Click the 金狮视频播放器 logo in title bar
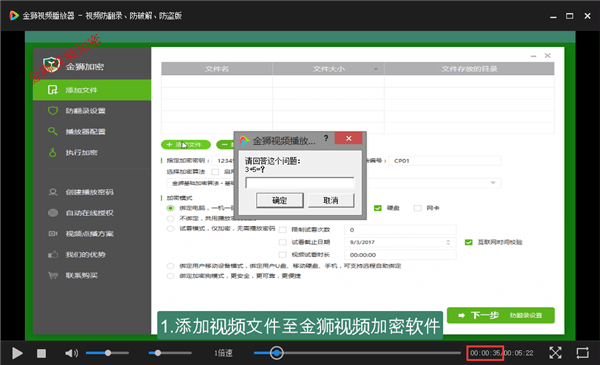This screenshot has width=600, height=365. click(x=14, y=16)
